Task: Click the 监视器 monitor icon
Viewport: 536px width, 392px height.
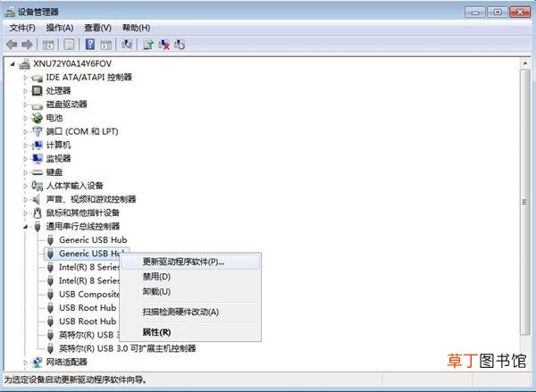Action: pyautogui.click(x=37, y=159)
